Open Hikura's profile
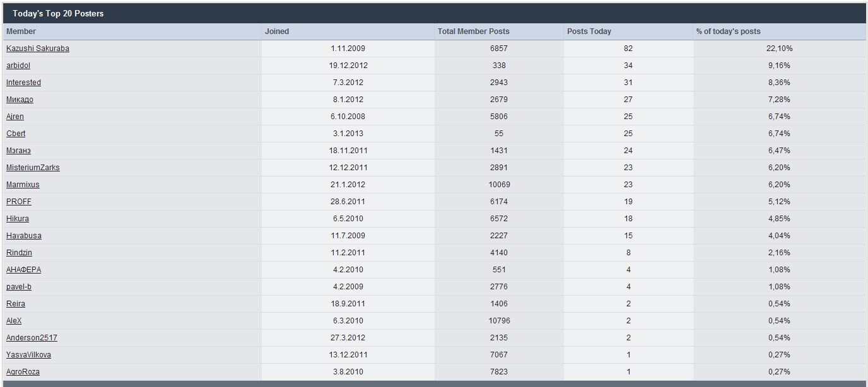This screenshot has width=868, height=387. click(x=18, y=219)
